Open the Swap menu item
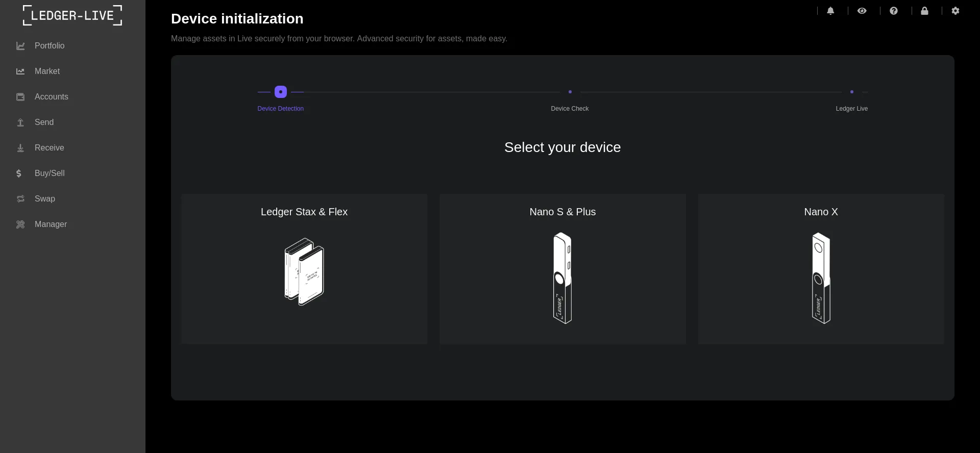This screenshot has width=980, height=453. (44, 199)
